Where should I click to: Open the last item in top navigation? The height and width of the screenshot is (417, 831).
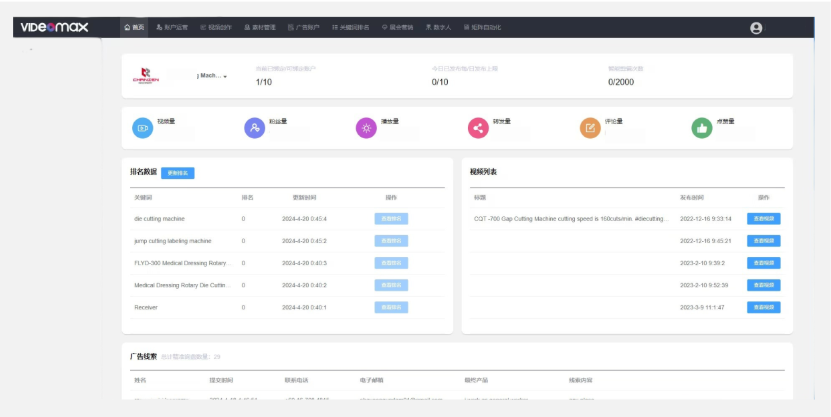pos(477,28)
